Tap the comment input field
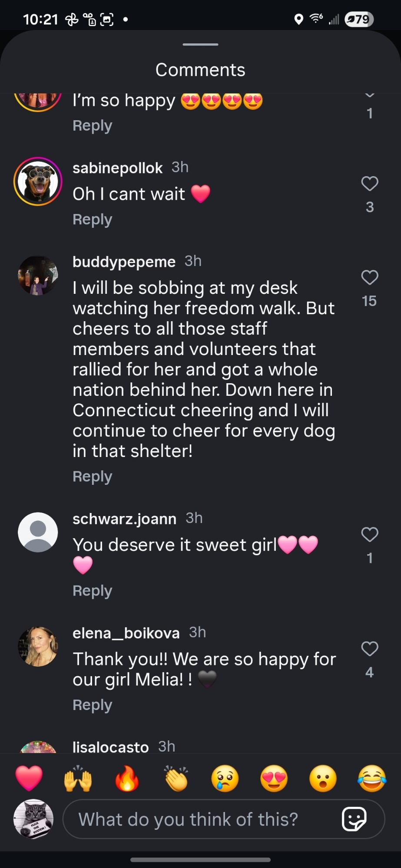The image size is (401, 868). [196, 819]
